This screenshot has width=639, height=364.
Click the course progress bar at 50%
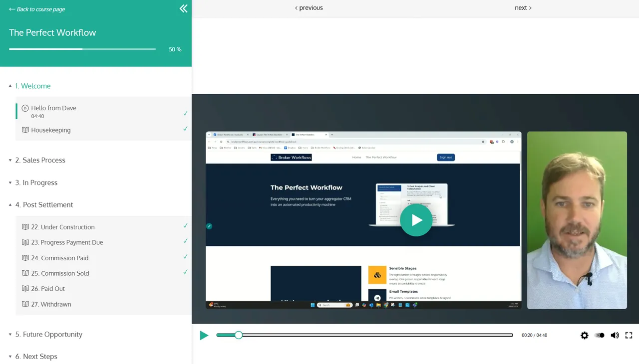[82, 49]
